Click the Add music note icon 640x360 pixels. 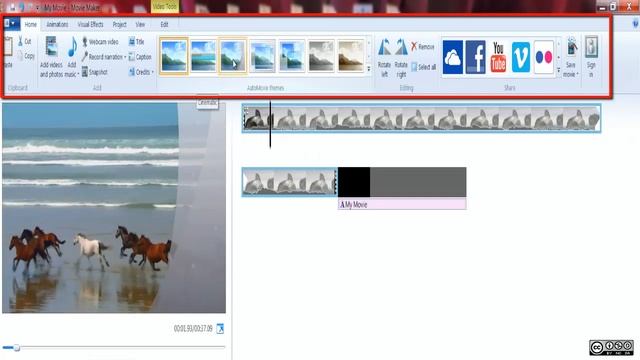[x=72, y=47]
